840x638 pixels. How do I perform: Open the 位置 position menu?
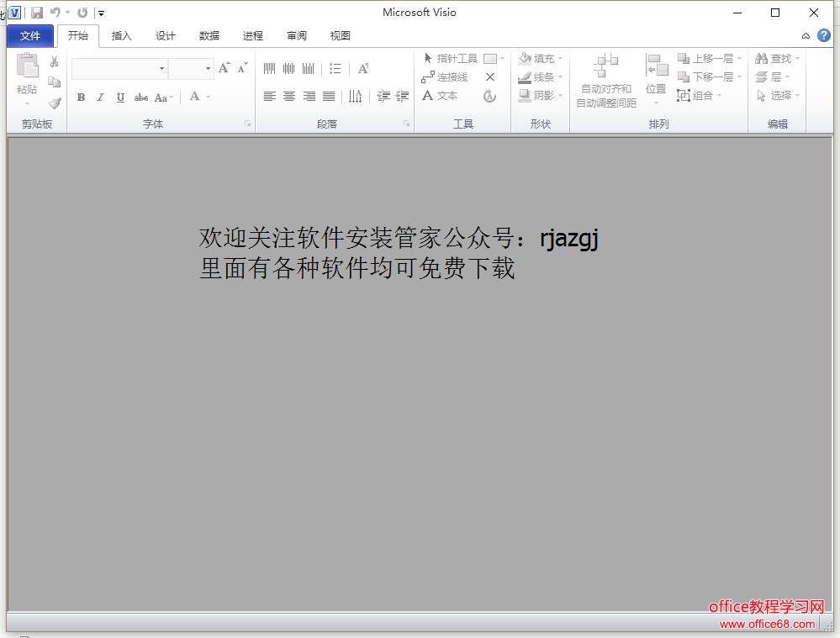[x=656, y=79]
